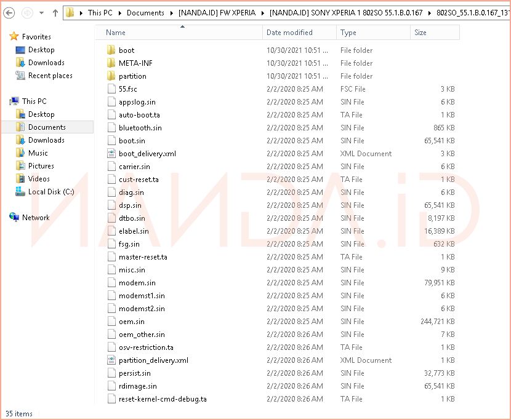Select the boot folder icon
Image resolution: width=511 pixels, height=420 pixels.
click(111, 50)
